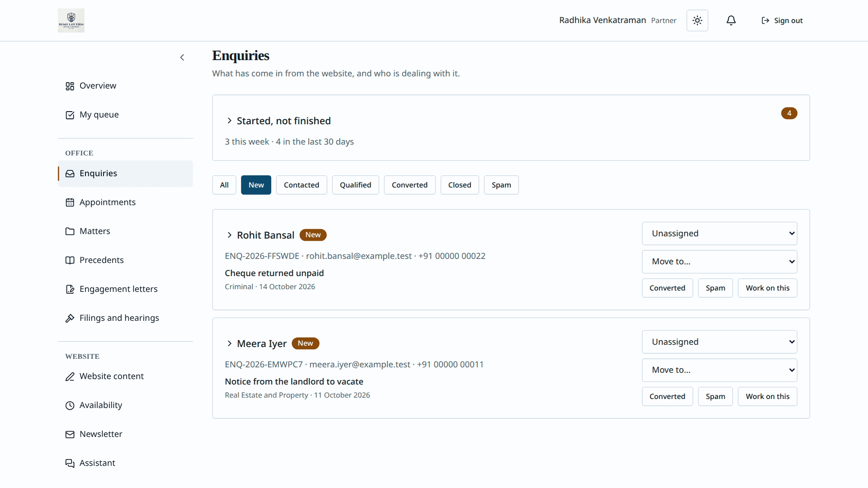
Task: Open Move to dropdown for Rohit Bansal
Action: coord(719,262)
